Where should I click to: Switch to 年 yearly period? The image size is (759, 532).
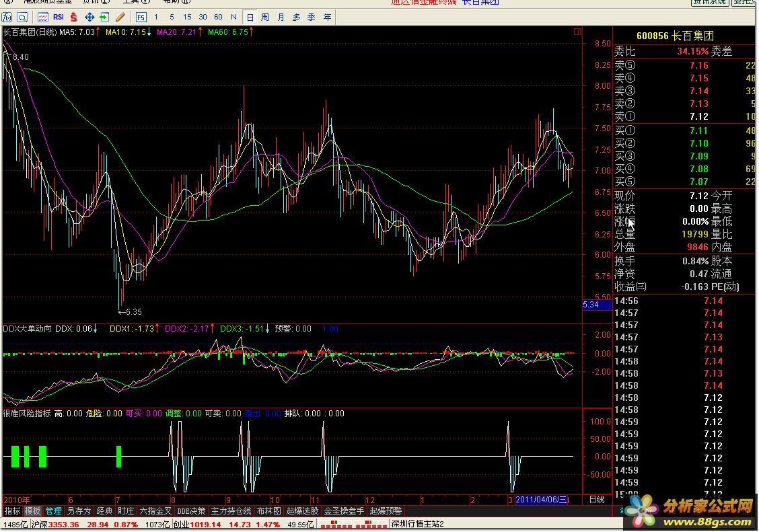tap(327, 17)
